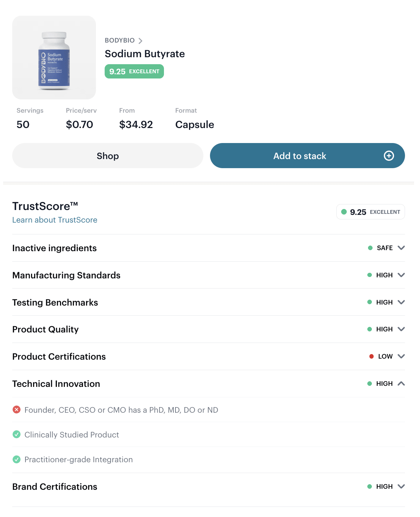Click the green check beside Clinically Studied Product
This screenshot has height=517, width=420.
pyautogui.click(x=16, y=434)
